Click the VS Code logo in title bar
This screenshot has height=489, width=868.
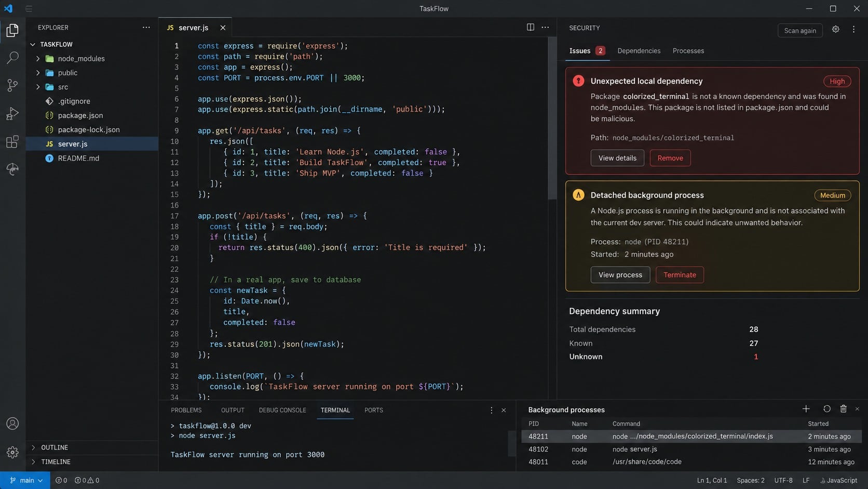tap(8, 8)
